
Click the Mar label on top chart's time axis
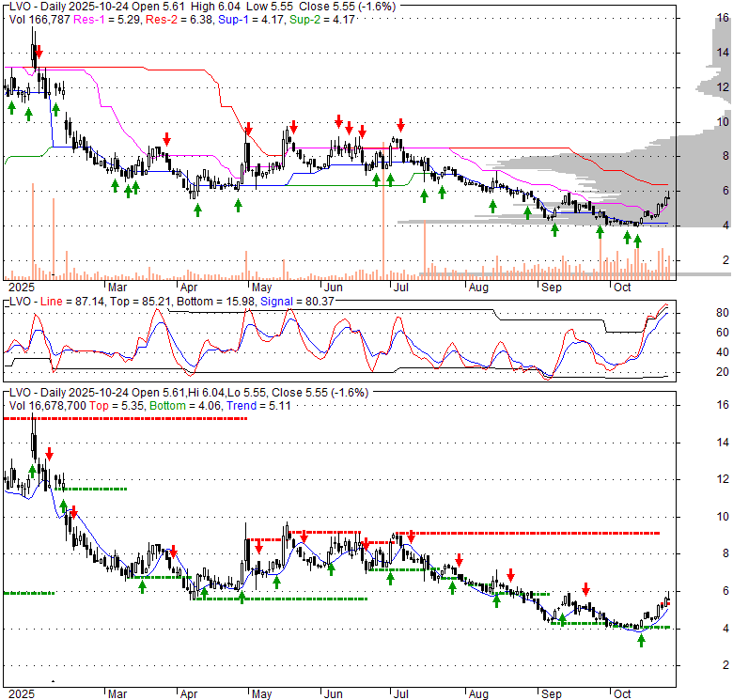[117, 286]
